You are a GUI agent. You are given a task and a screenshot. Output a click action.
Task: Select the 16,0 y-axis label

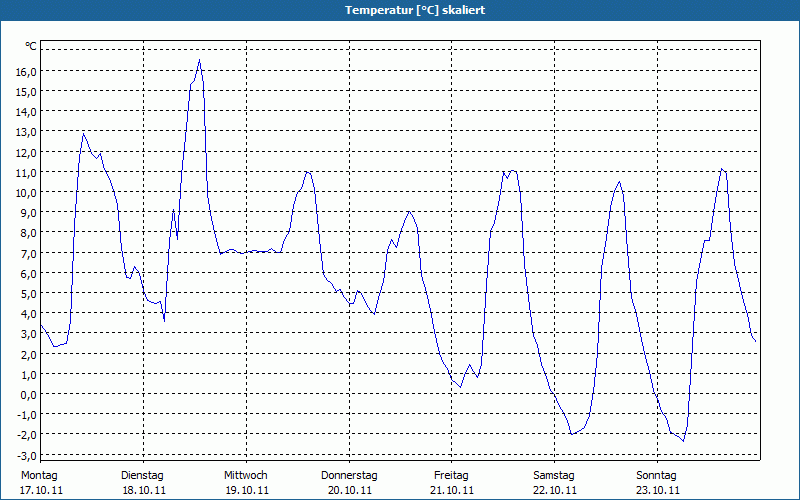coord(25,72)
